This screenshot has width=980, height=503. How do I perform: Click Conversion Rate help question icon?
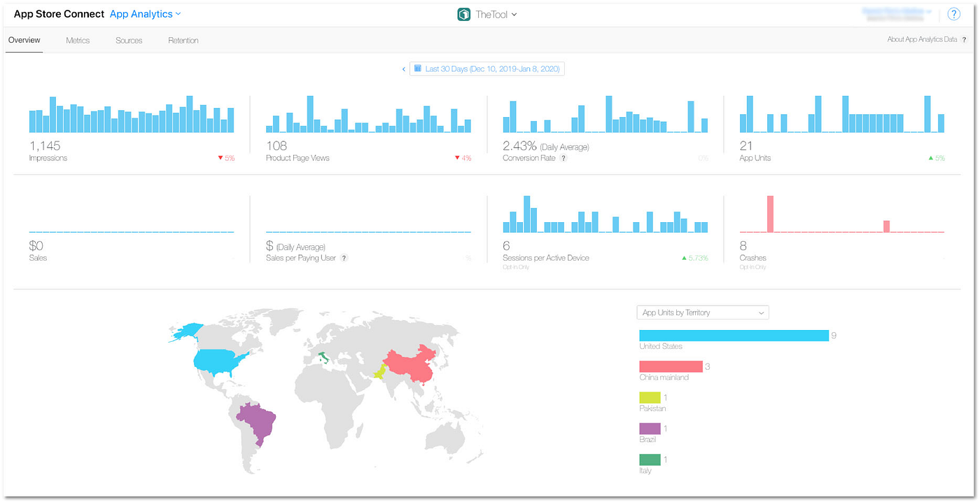(x=563, y=158)
